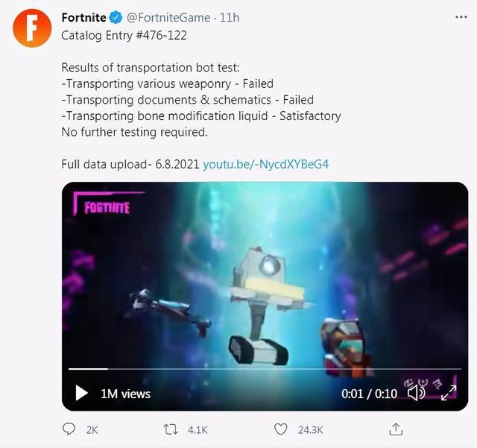The width and height of the screenshot is (477, 448).
Task: Click the 1M views counter
Action: coord(125,394)
